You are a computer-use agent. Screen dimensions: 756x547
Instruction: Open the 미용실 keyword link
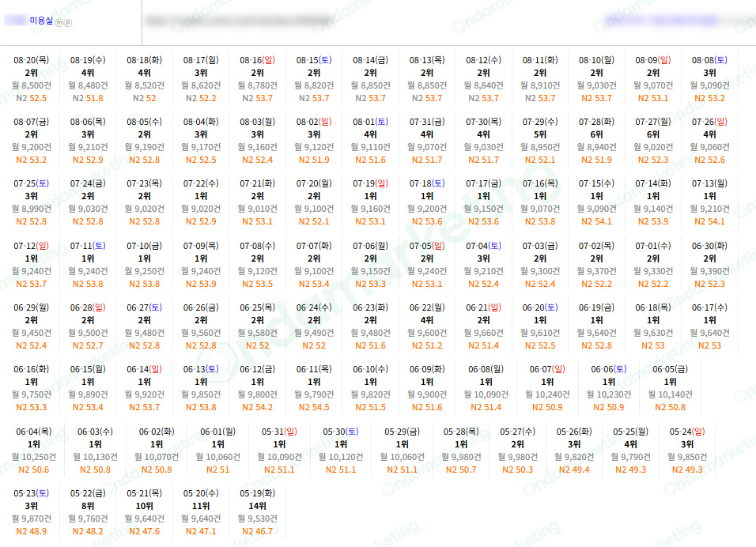click(x=41, y=21)
